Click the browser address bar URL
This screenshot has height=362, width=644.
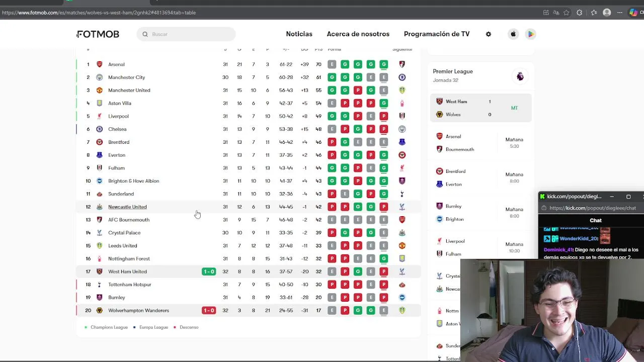tap(99, 13)
